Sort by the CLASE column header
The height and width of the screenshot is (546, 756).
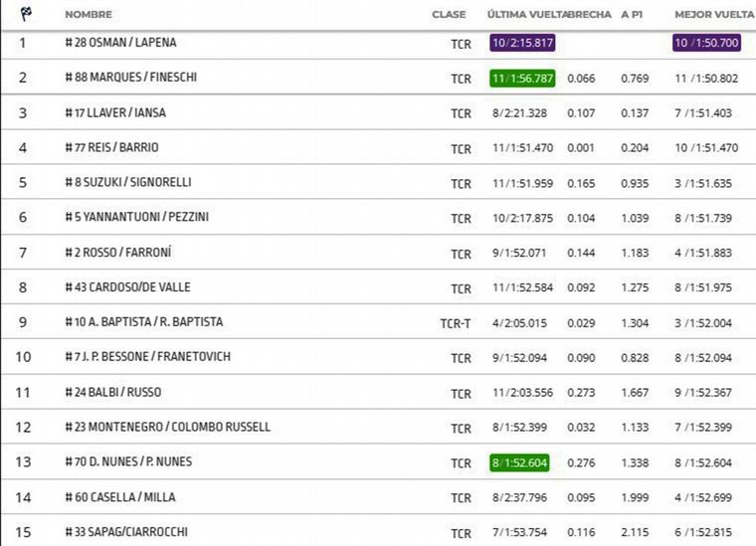(x=449, y=15)
